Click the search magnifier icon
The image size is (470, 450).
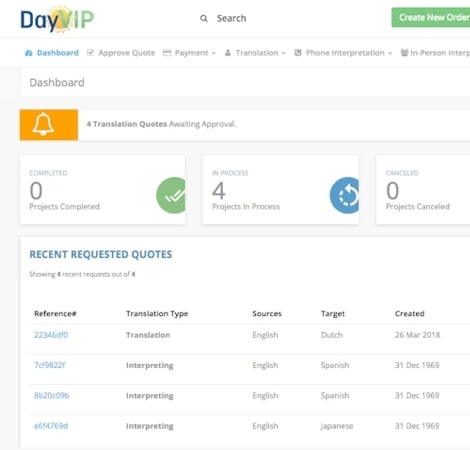204,19
